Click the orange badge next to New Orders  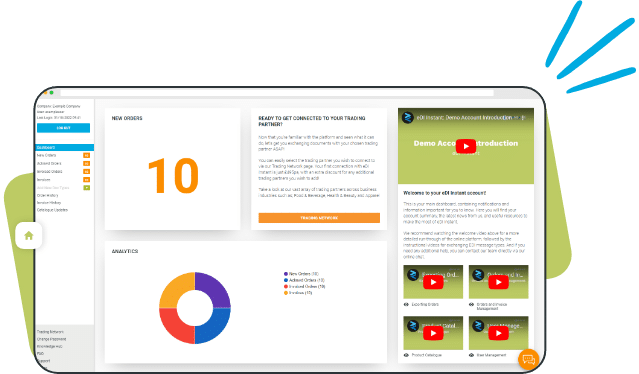tap(86, 155)
